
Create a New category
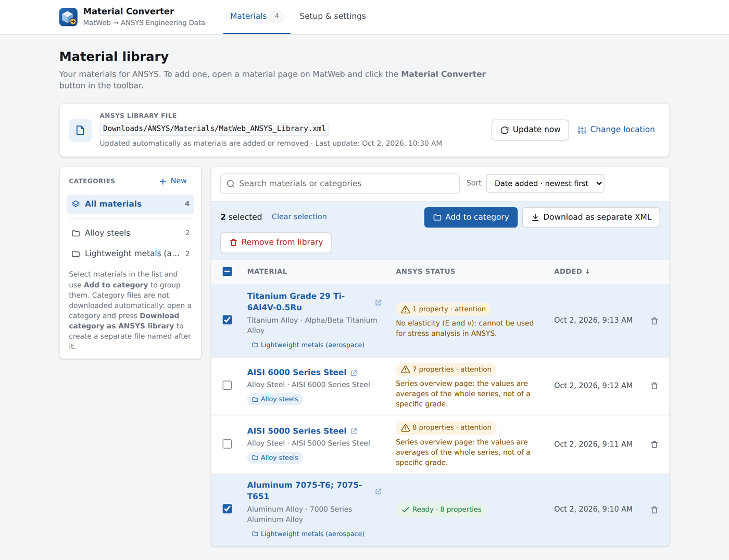[x=173, y=181]
